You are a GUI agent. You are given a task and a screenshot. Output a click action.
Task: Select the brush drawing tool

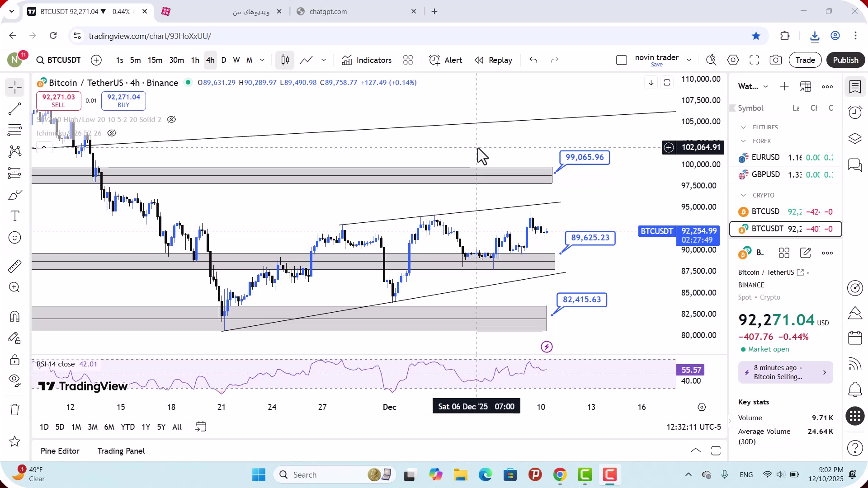point(14,195)
